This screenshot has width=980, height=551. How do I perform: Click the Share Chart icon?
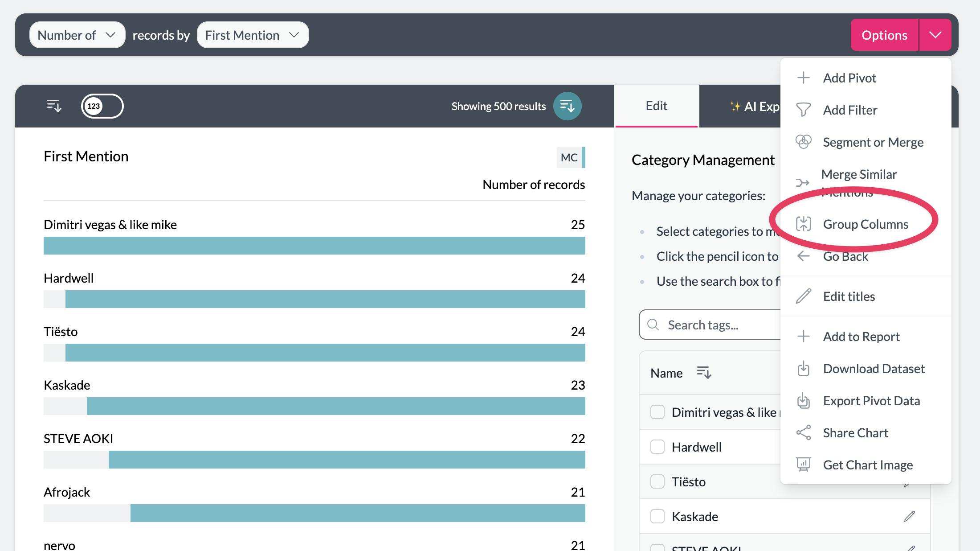click(x=803, y=433)
